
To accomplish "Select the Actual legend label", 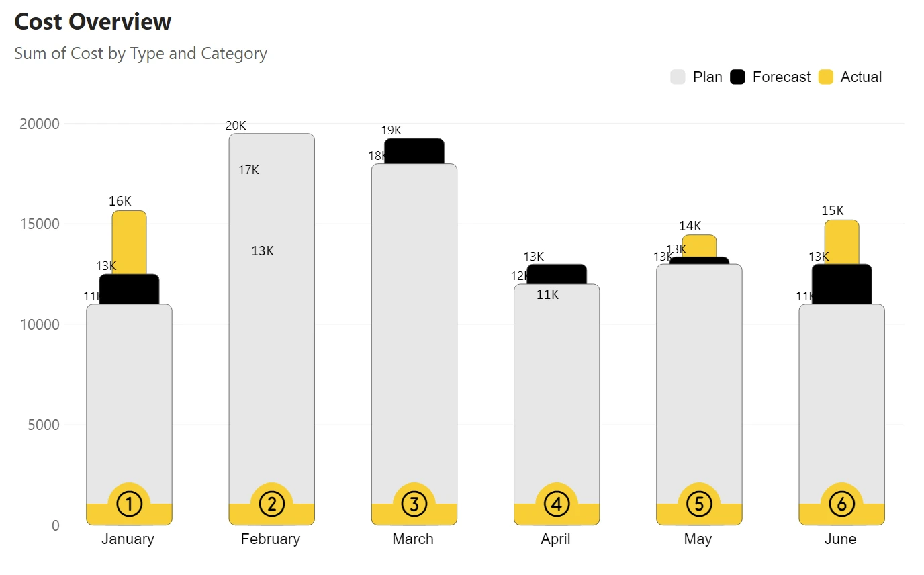I will pyautogui.click(x=861, y=77).
